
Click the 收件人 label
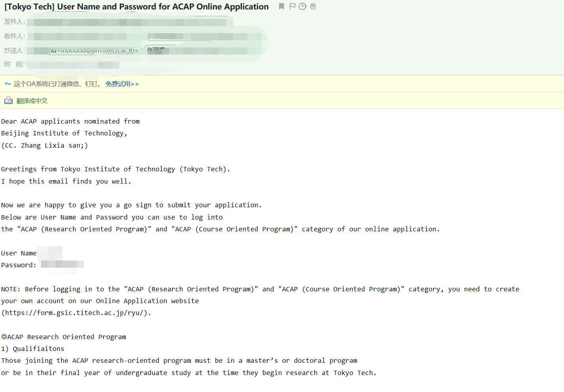point(15,36)
